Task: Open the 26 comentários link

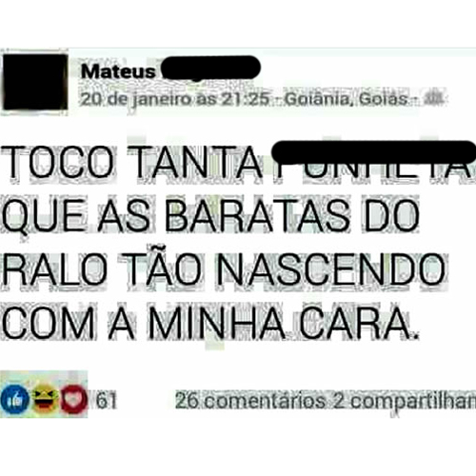Action: 250,401
